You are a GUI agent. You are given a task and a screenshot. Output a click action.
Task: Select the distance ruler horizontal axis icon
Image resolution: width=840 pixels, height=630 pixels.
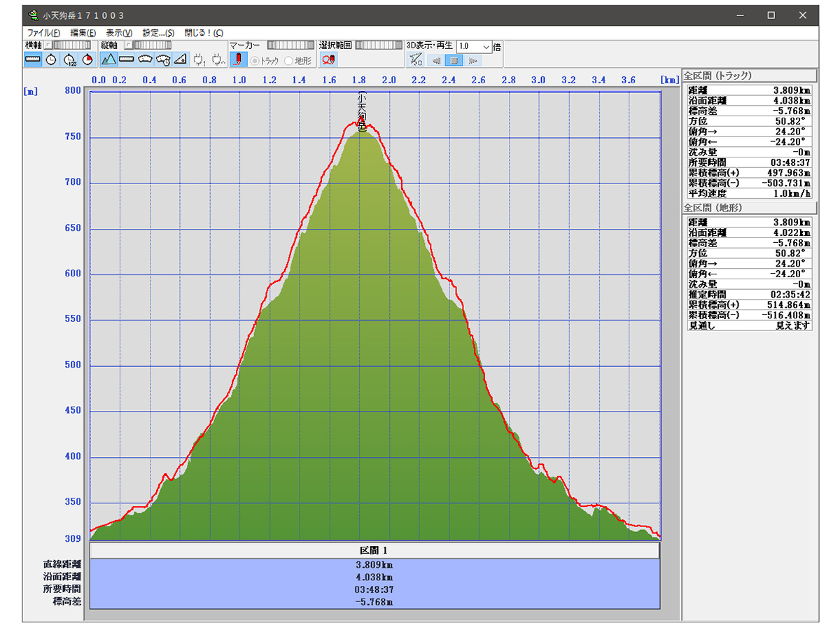pyautogui.click(x=33, y=60)
